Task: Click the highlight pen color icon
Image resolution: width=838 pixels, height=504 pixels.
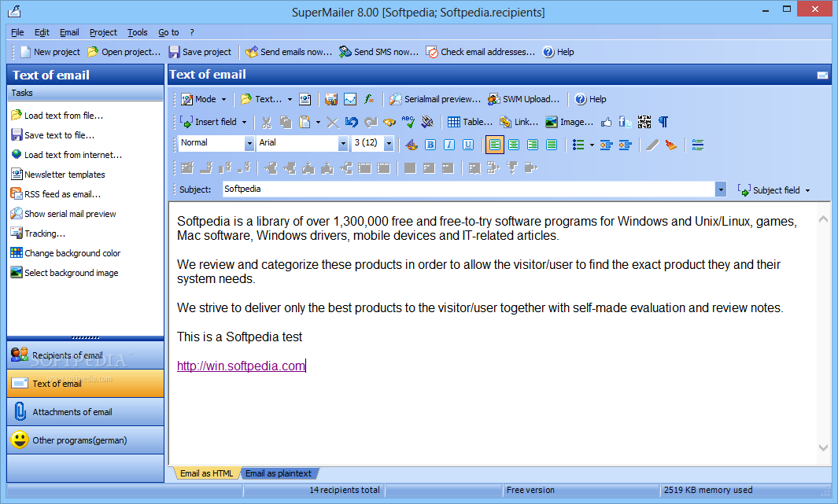Action: point(652,145)
